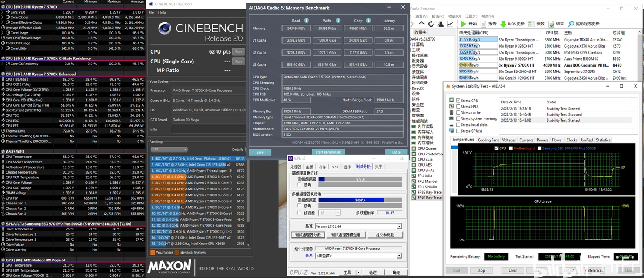Viewport: 644px width, 278px height.
Task: Run the Cinebench CPU Single Core test
Action: point(237,61)
